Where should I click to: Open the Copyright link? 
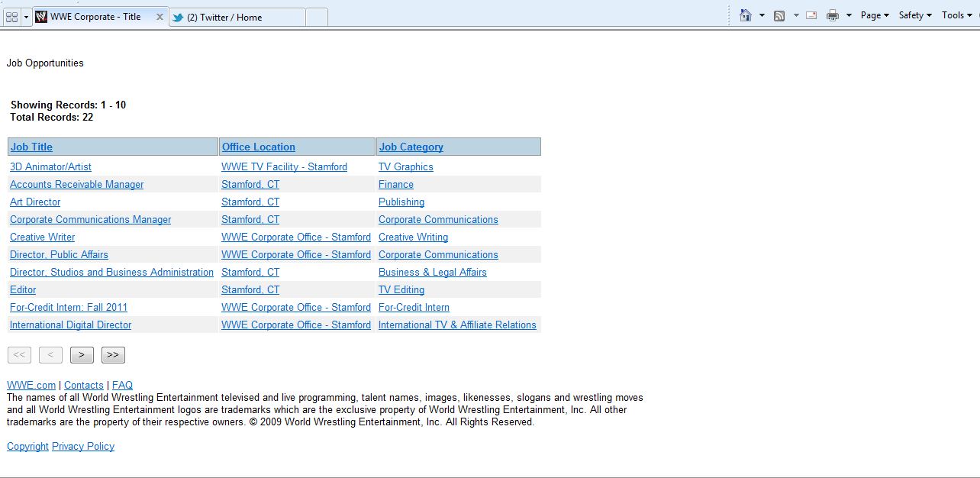click(x=27, y=447)
